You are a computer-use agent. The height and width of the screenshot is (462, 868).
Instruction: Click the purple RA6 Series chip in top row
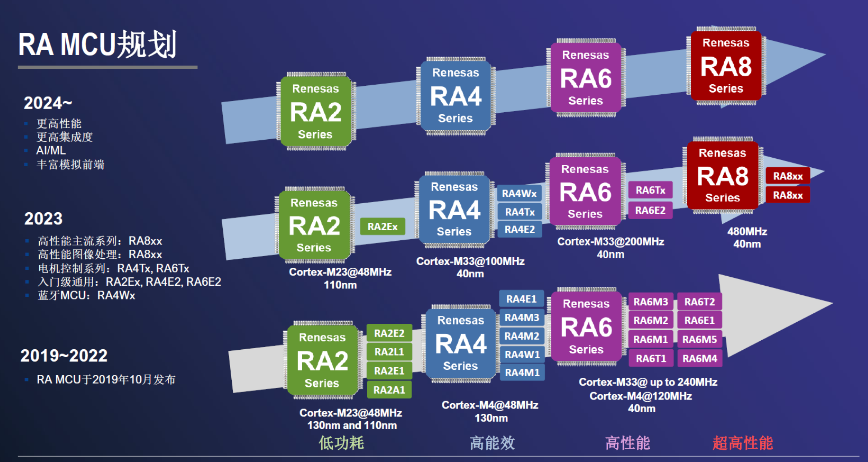pyautogui.click(x=585, y=78)
